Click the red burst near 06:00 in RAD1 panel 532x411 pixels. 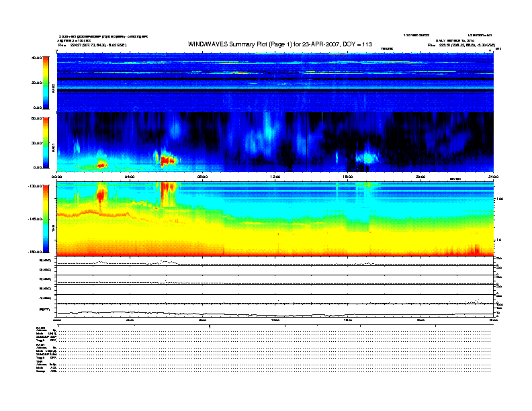tap(167, 160)
